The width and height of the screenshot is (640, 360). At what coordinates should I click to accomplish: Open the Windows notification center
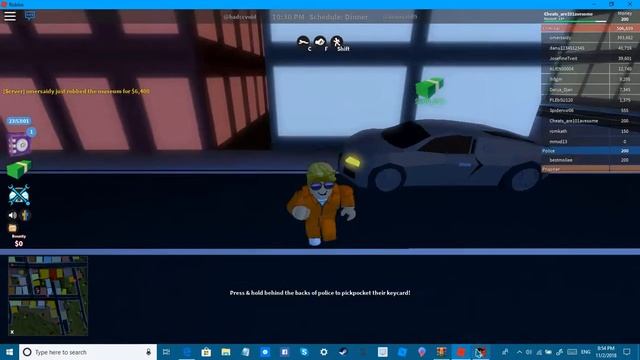[x=627, y=352]
